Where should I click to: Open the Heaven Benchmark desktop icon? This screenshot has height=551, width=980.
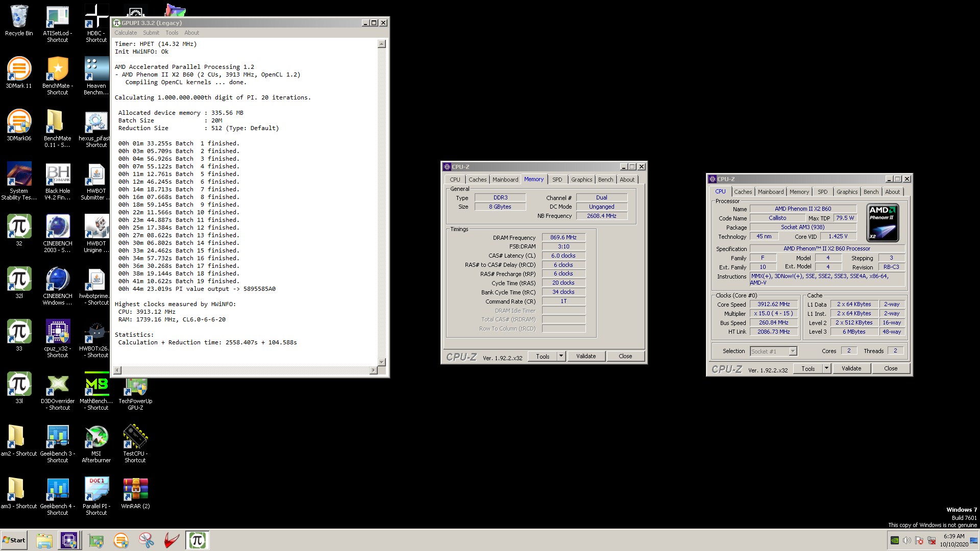(x=96, y=76)
